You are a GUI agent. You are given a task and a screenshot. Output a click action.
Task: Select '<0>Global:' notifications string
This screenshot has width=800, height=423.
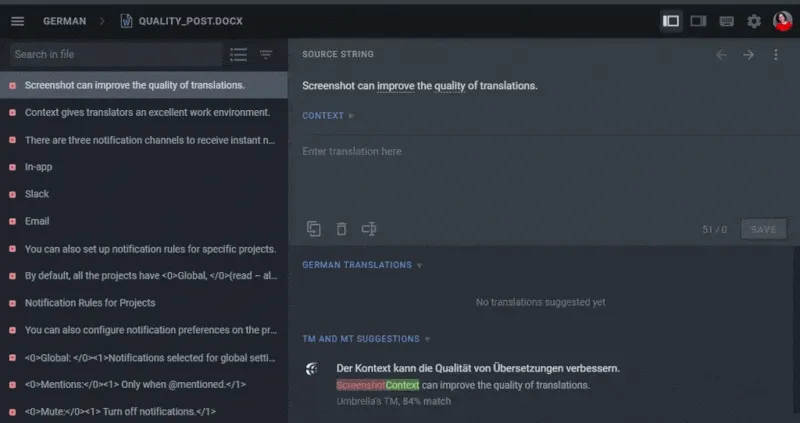(x=144, y=358)
